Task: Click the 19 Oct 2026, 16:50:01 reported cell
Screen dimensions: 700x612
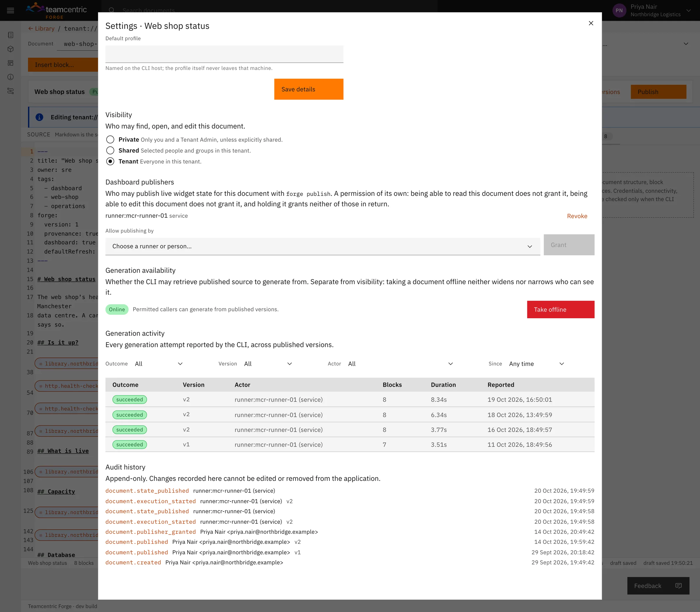Action: [519, 400]
